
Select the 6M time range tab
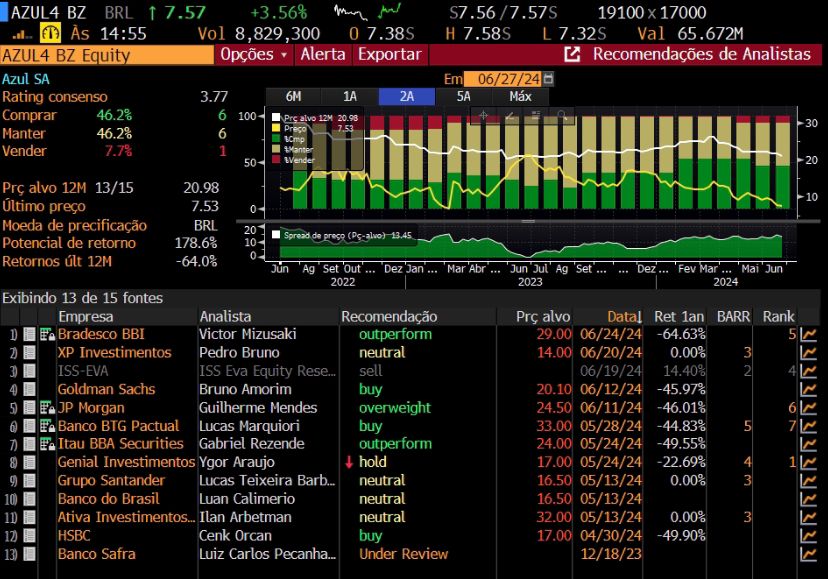click(294, 97)
